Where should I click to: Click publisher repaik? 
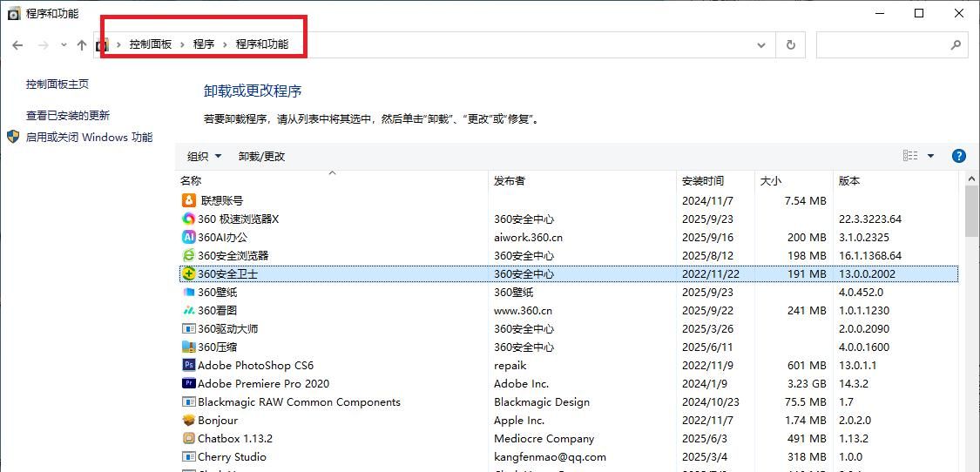coord(510,365)
